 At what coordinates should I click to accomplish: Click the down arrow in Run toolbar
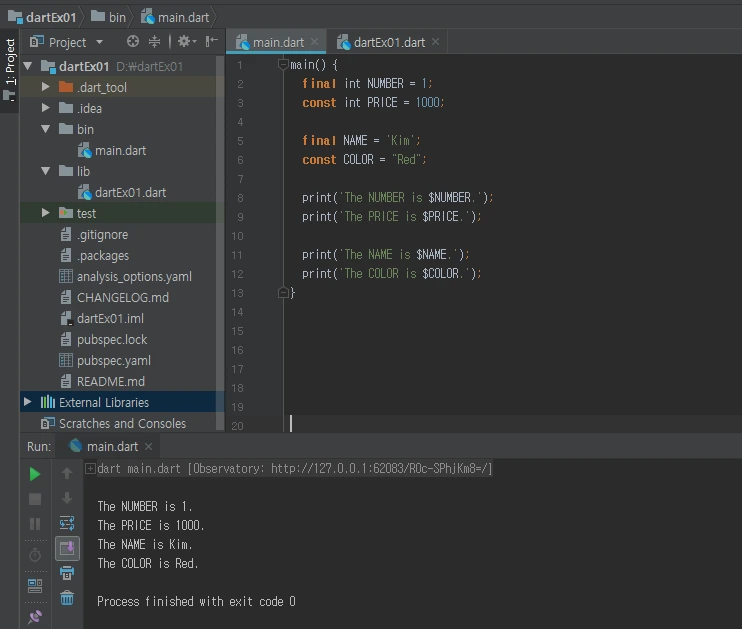point(67,498)
